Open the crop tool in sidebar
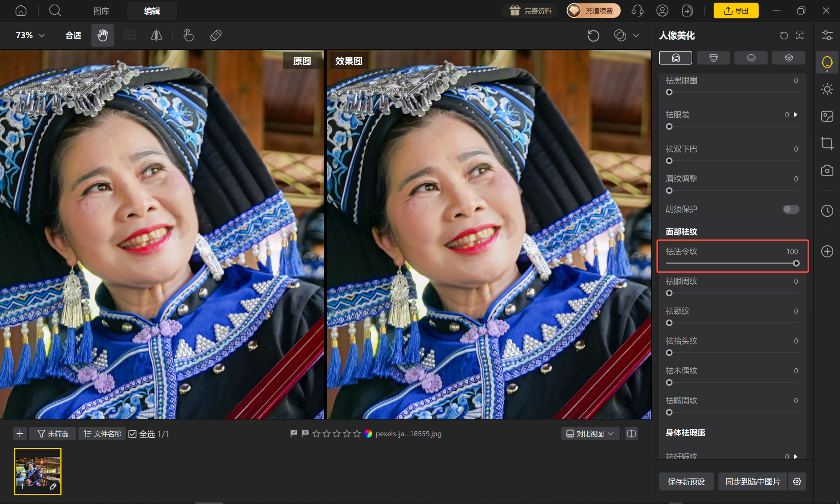The image size is (840, 504). (827, 143)
